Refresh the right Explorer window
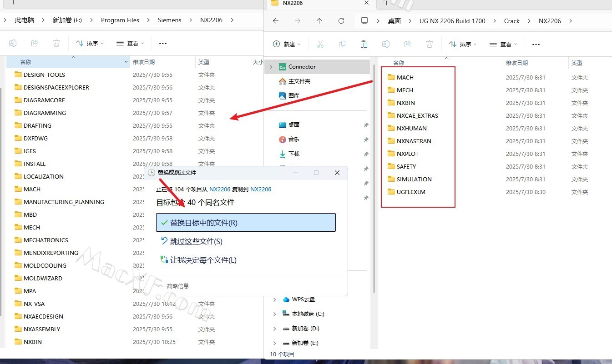Screen dimensions: 612x364 (341, 21)
